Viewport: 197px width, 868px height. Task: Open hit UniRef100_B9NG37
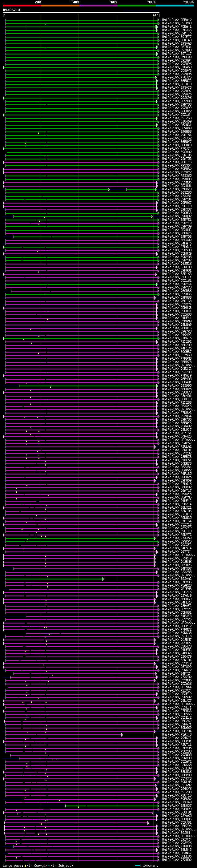coord(177,806)
